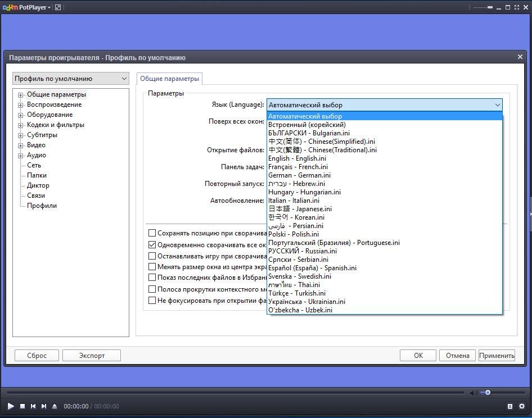Enable 'Показ последних файлов в Избранном' checkbox

(x=152, y=278)
